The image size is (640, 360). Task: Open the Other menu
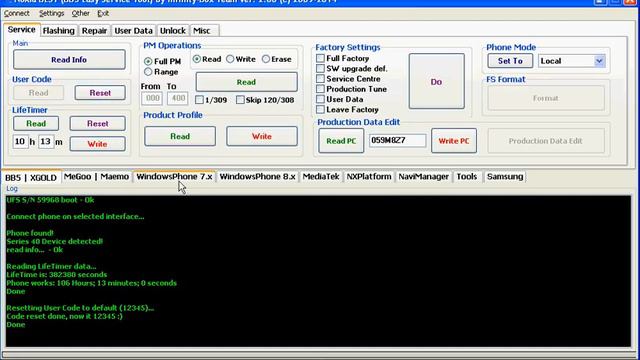click(x=80, y=13)
